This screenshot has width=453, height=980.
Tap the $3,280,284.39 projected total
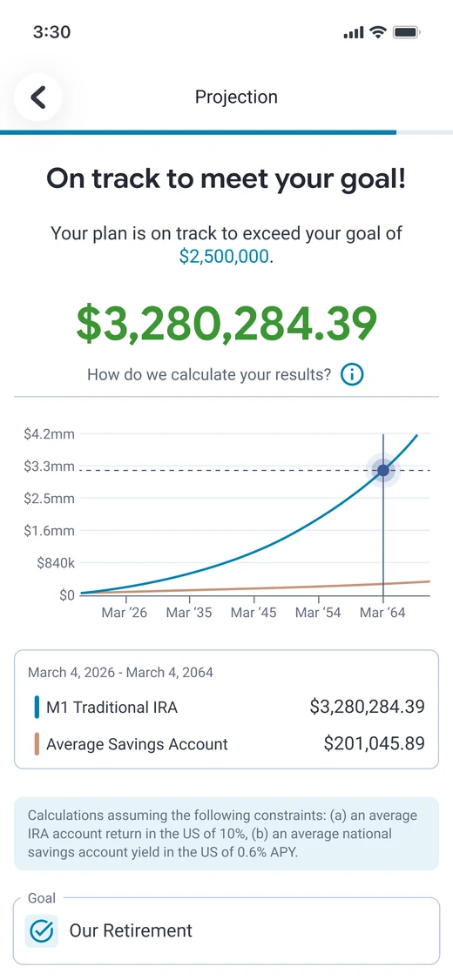coord(226,322)
